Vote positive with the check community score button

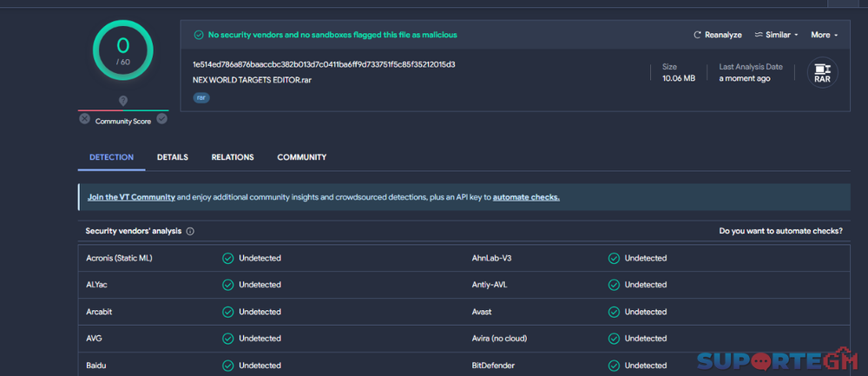pyautogui.click(x=161, y=119)
